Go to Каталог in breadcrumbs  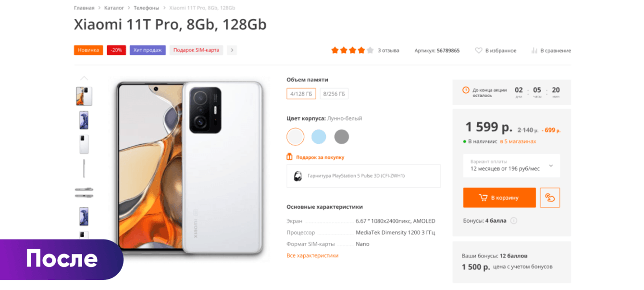114,8
